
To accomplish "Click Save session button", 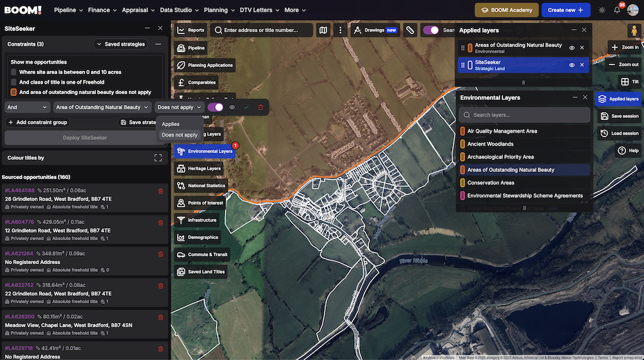I will pos(620,116).
